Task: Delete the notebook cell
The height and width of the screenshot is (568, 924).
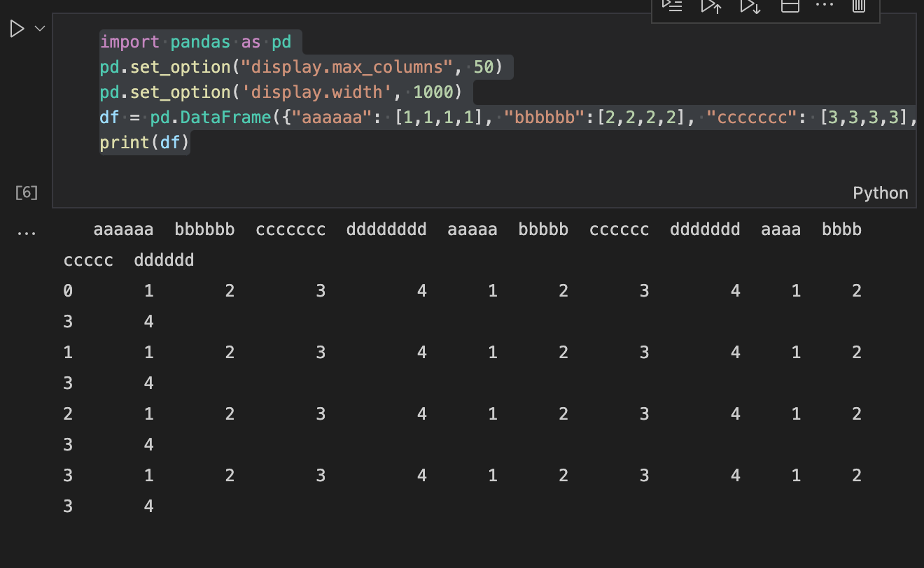Action: (x=859, y=7)
